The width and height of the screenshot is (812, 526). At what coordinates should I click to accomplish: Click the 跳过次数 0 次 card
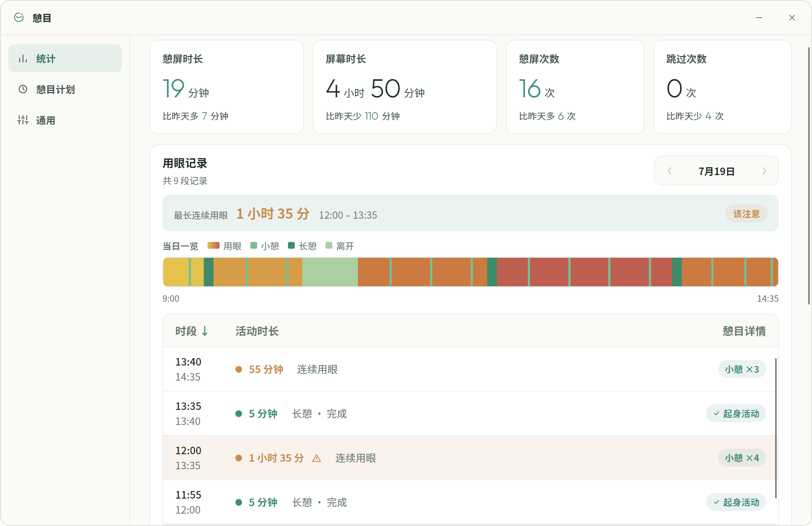tap(723, 87)
